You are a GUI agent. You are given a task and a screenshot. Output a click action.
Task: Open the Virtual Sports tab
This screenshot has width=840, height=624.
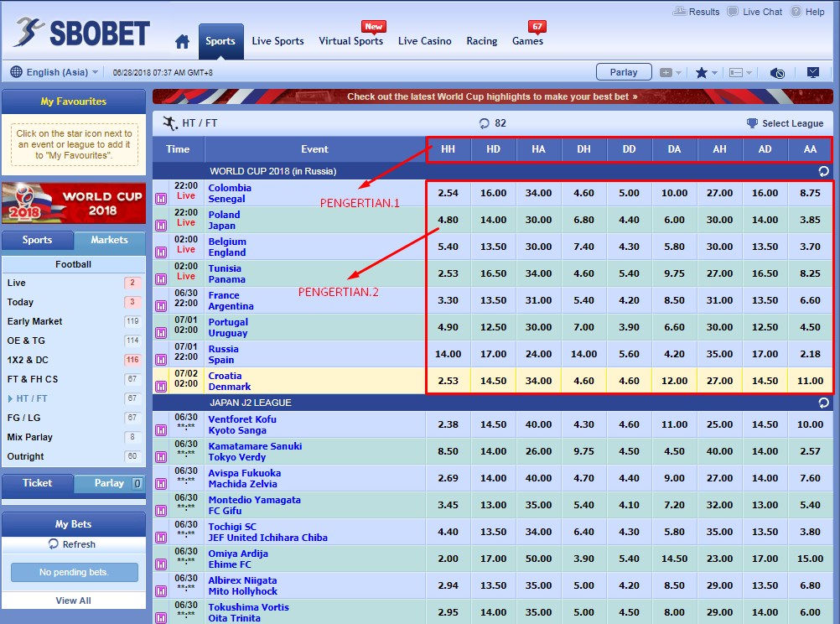(x=351, y=41)
